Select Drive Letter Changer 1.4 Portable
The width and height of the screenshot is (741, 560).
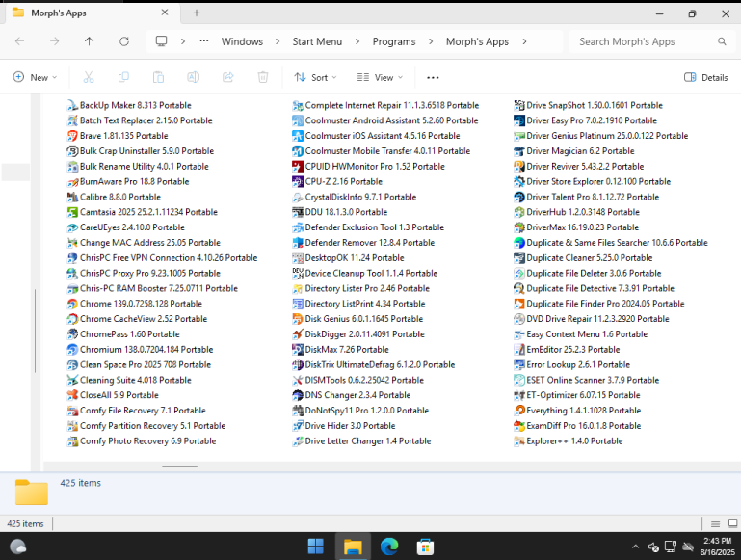click(361, 440)
